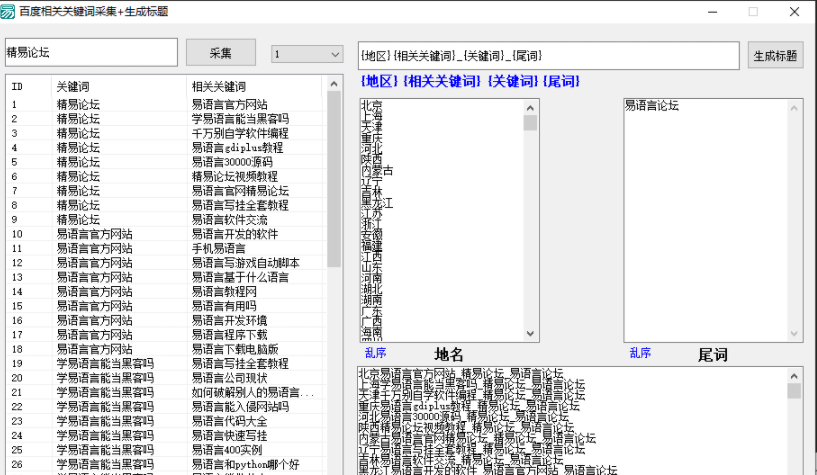Image resolution: width=817 pixels, height=475 pixels.
Task: Click 黑龙江 in place names list
Action: pyautogui.click(x=377, y=203)
